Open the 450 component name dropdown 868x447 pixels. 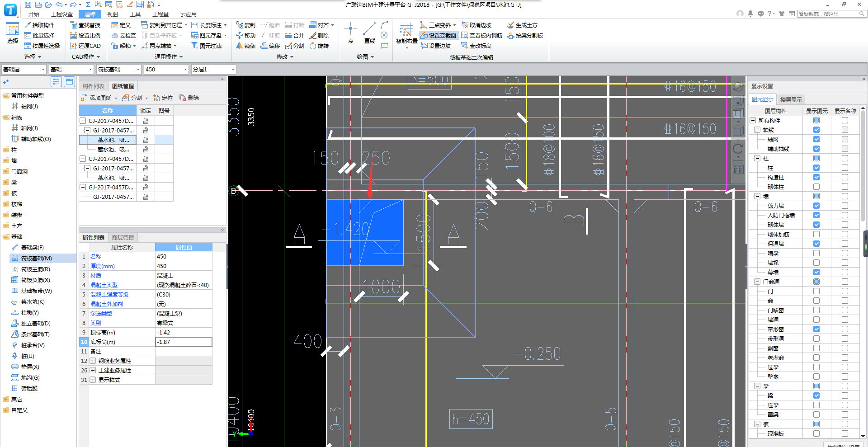tap(166, 69)
